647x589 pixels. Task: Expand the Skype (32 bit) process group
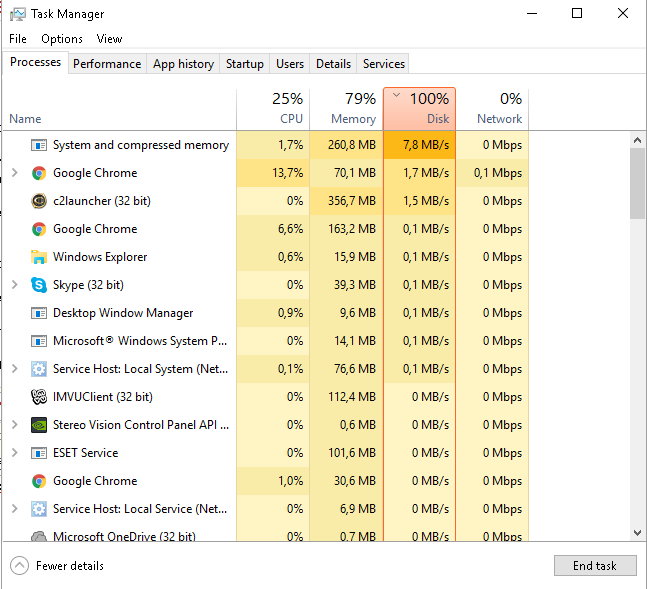(x=14, y=285)
